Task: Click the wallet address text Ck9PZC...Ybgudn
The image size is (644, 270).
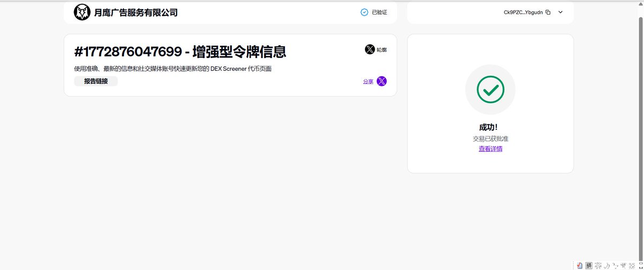Action: [x=523, y=12]
